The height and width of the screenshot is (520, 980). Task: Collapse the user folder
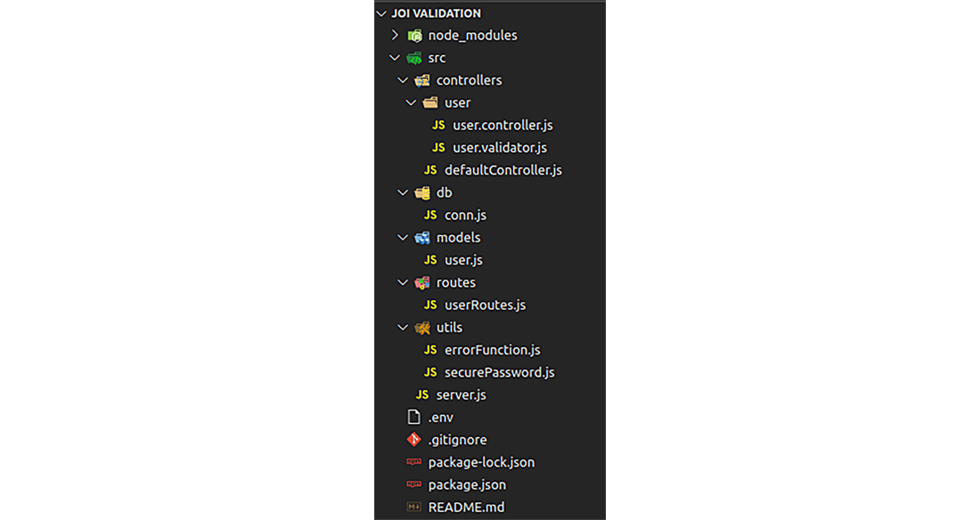tap(412, 102)
